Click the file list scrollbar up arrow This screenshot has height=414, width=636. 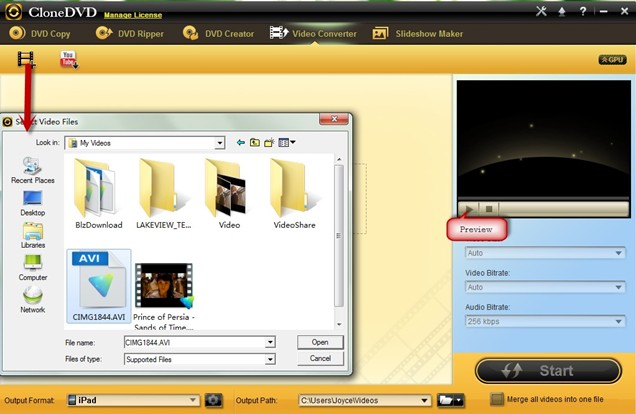point(339,159)
